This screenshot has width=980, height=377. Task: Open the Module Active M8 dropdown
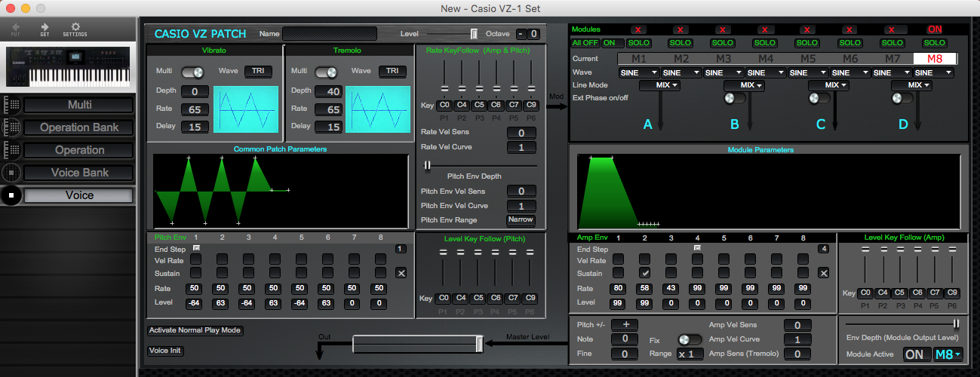coord(948,354)
